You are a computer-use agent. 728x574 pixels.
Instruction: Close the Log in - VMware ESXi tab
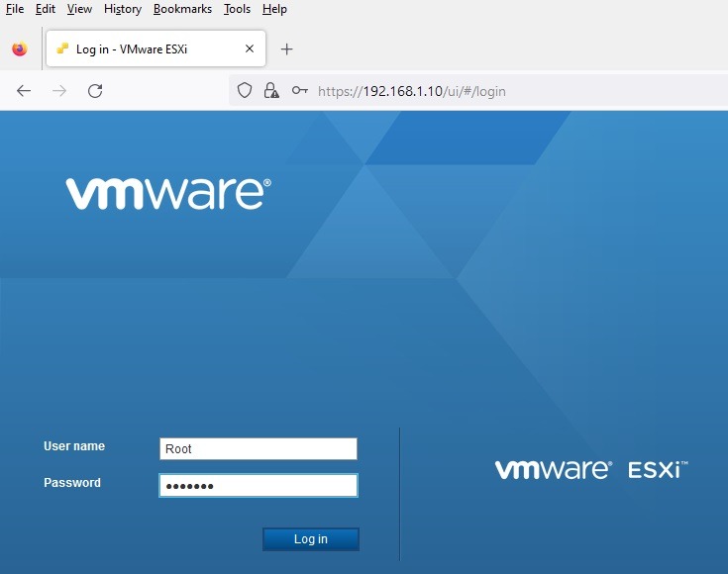[250, 48]
